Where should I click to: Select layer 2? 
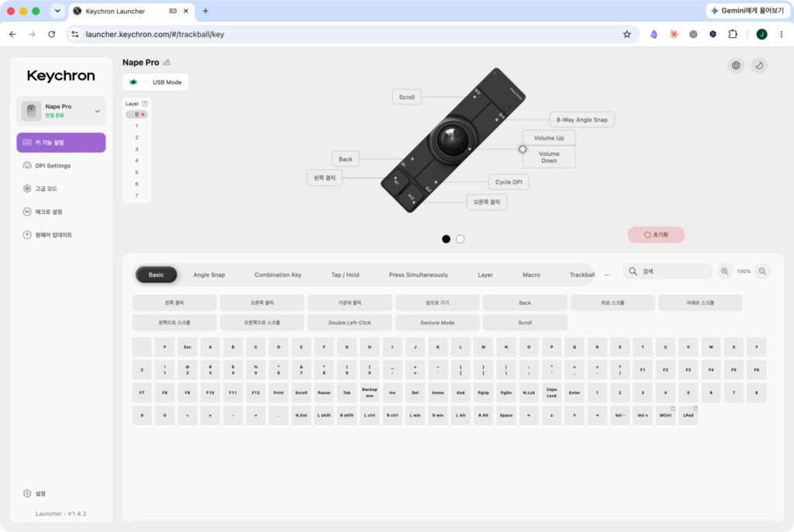(x=136, y=138)
